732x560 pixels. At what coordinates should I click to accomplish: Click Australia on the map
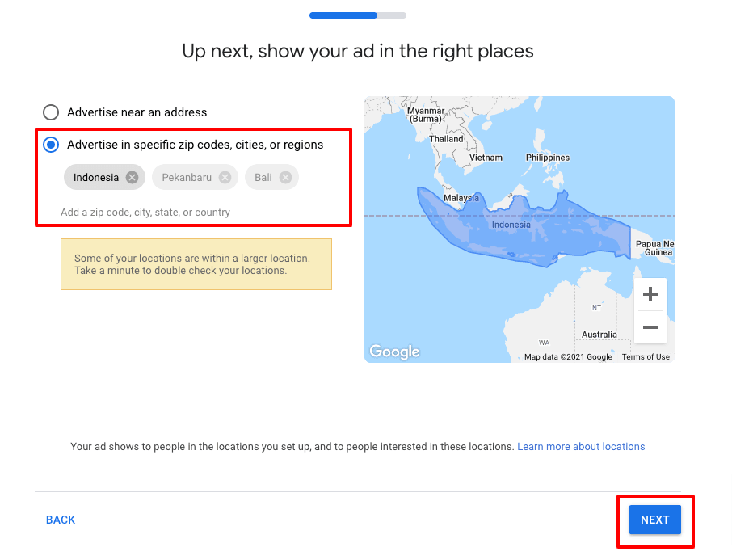[x=599, y=335]
